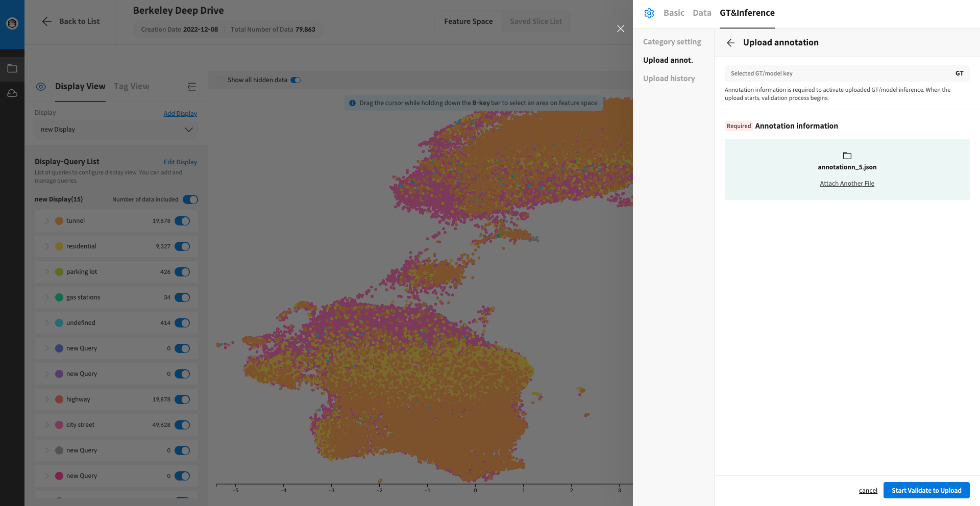
Task: Switch to the Data tab
Action: (702, 13)
